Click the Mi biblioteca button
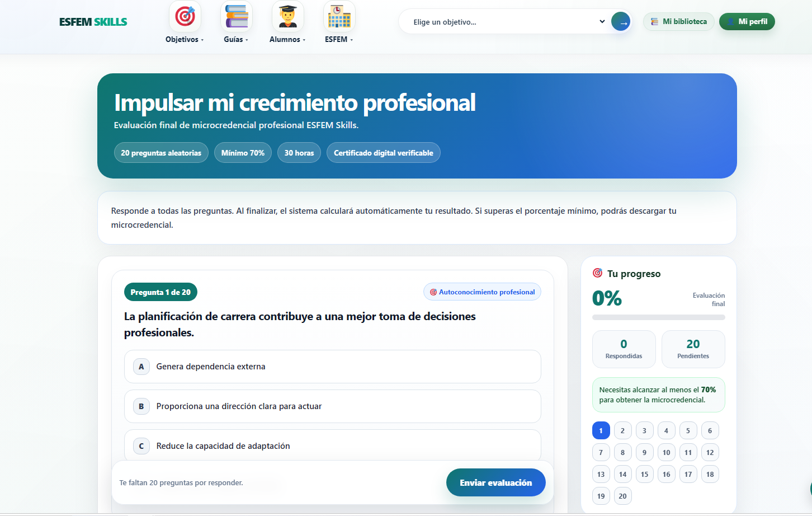Image resolution: width=812 pixels, height=516 pixels. point(679,22)
